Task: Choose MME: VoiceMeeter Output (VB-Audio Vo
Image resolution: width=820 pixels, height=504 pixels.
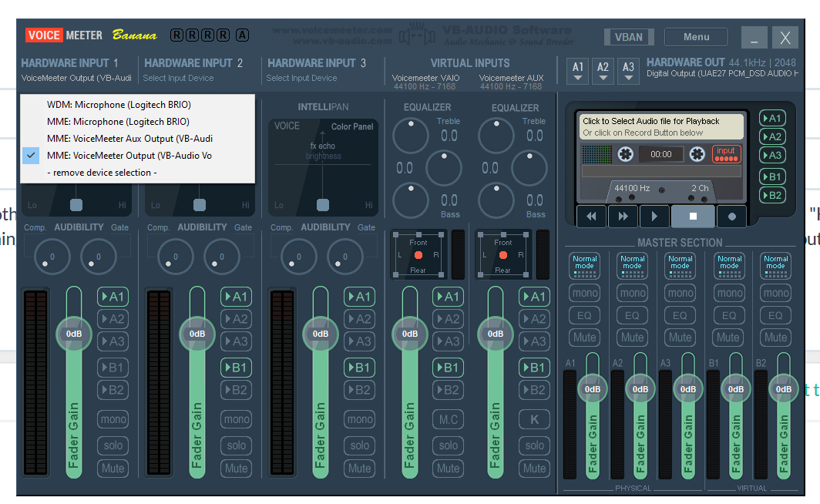Action: click(137, 155)
